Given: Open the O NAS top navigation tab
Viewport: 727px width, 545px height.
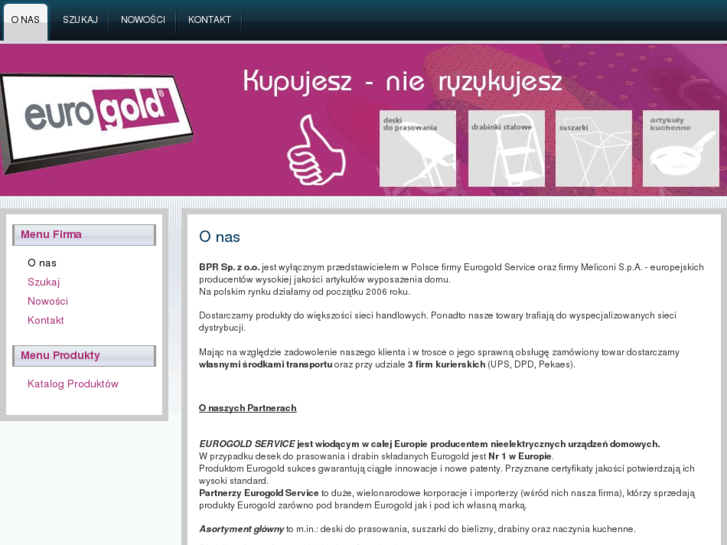Looking at the screenshot, I should [x=26, y=21].
